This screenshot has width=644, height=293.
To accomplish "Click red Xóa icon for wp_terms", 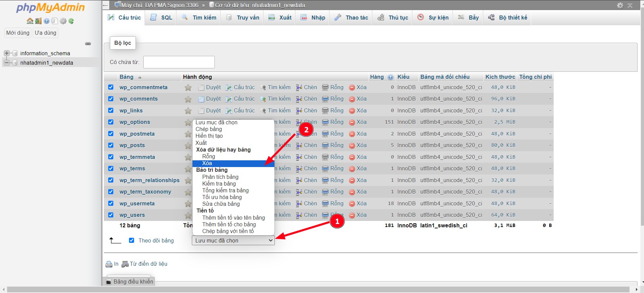I will coord(352,169).
